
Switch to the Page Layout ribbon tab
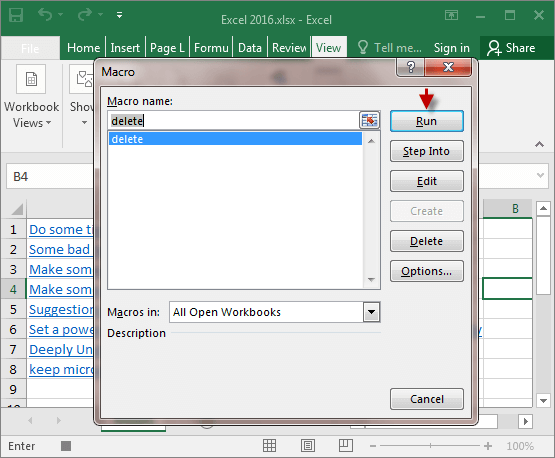[167, 48]
